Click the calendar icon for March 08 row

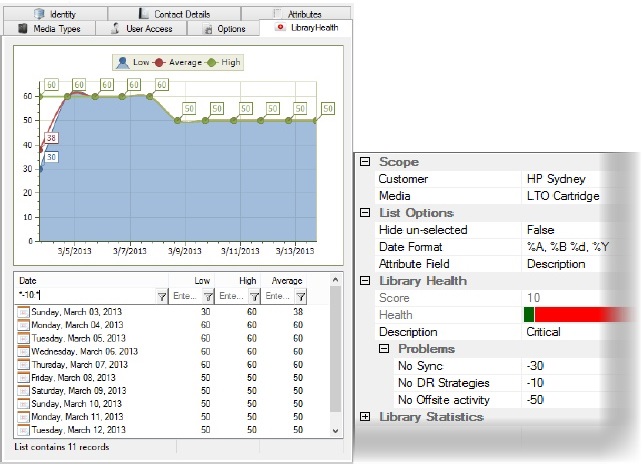(23, 377)
